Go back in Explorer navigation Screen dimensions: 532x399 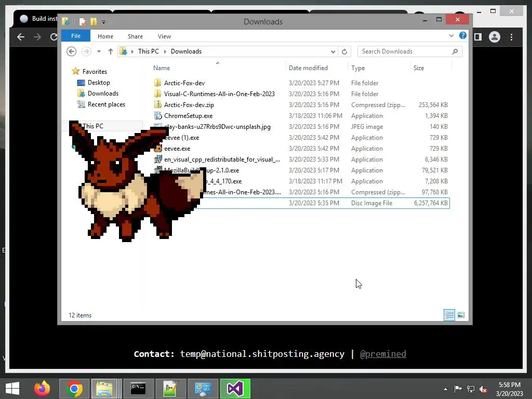pyautogui.click(x=71, y=51)
